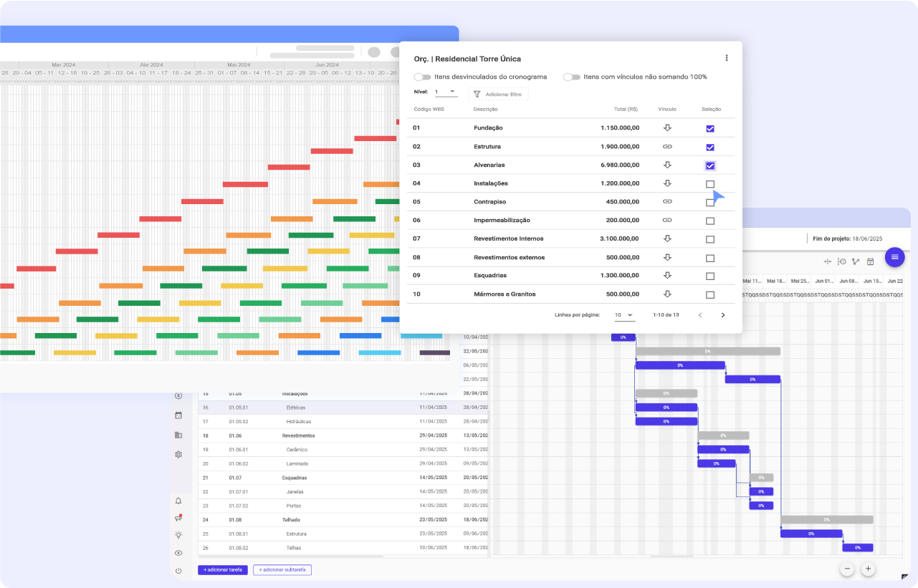Select the Cerâmico task row

pos(343,450)
